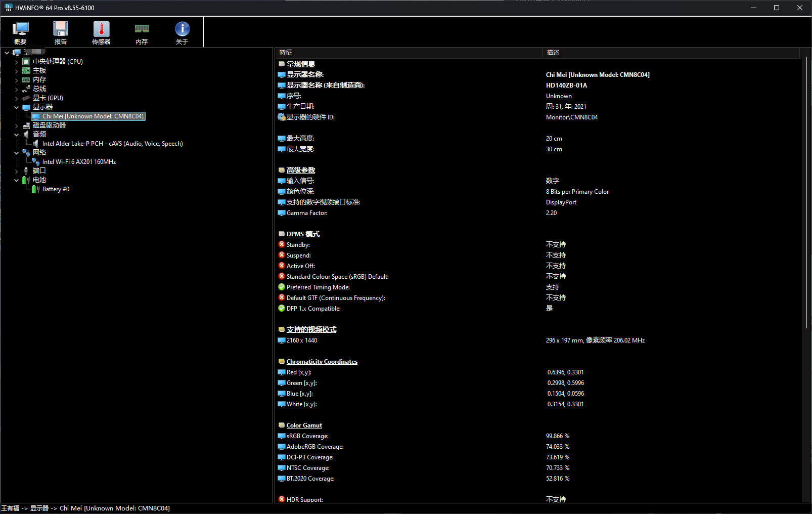This screenshot has height=514, width=812.
Task: Collapse the 网络 tree node
Action: click(x=16, y=153)
